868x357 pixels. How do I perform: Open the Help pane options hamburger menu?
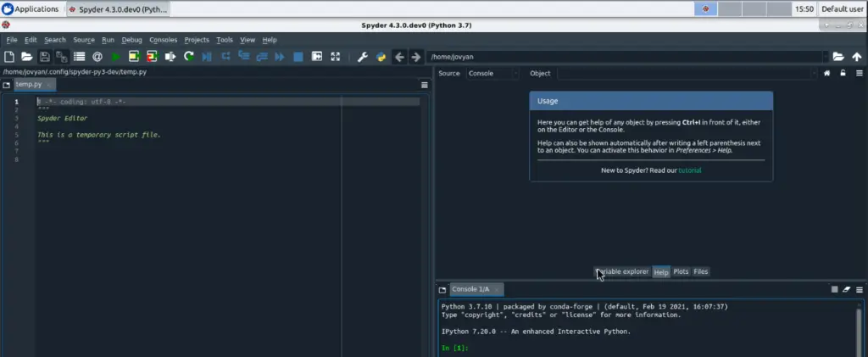click(x=860, y=73)
